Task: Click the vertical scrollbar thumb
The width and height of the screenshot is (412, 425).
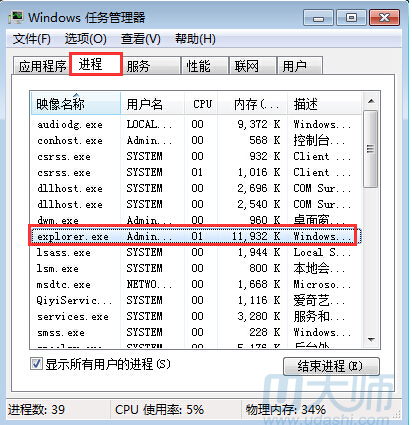Action: pos(371,149)
